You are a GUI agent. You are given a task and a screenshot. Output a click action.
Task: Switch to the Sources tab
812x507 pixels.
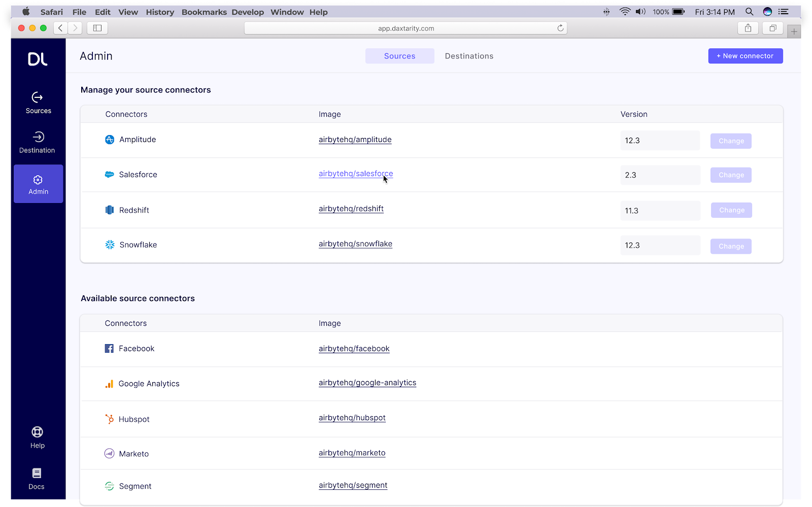point(400,56)
